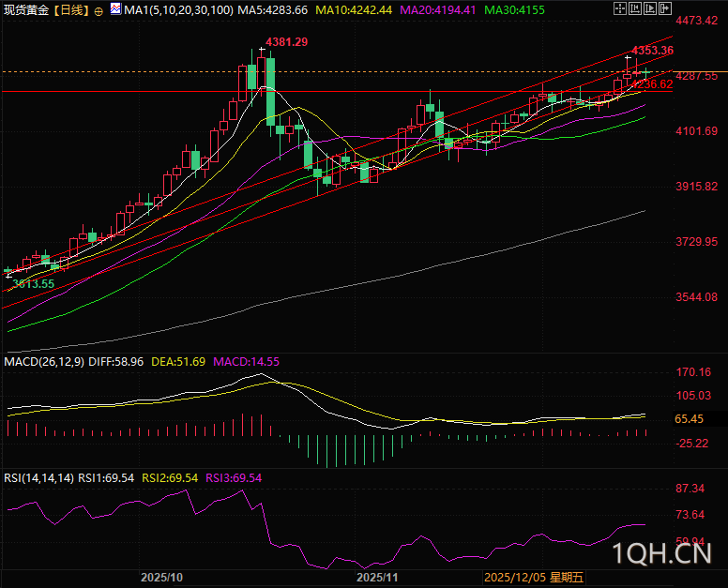This screenshot has height=588, width=728.
Task: Click the 4101.69 price axis value
Action: pyautogui.click(x=696, y=131)
